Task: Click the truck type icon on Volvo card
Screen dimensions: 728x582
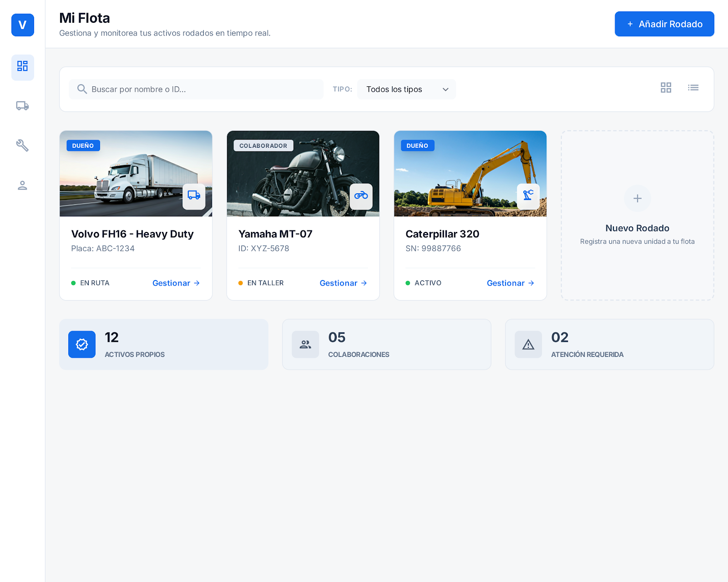Action: click(x=194, y=196)
